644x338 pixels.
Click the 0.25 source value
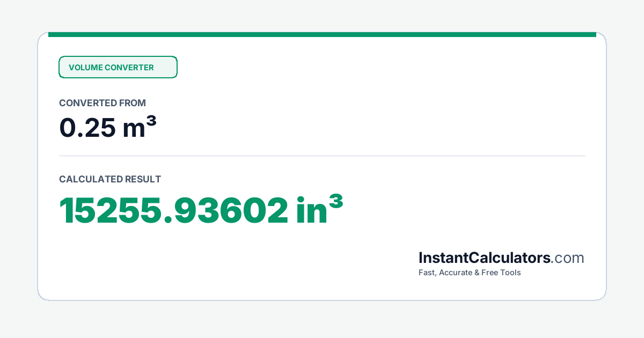pyautogui.click(x=86, y=128)
